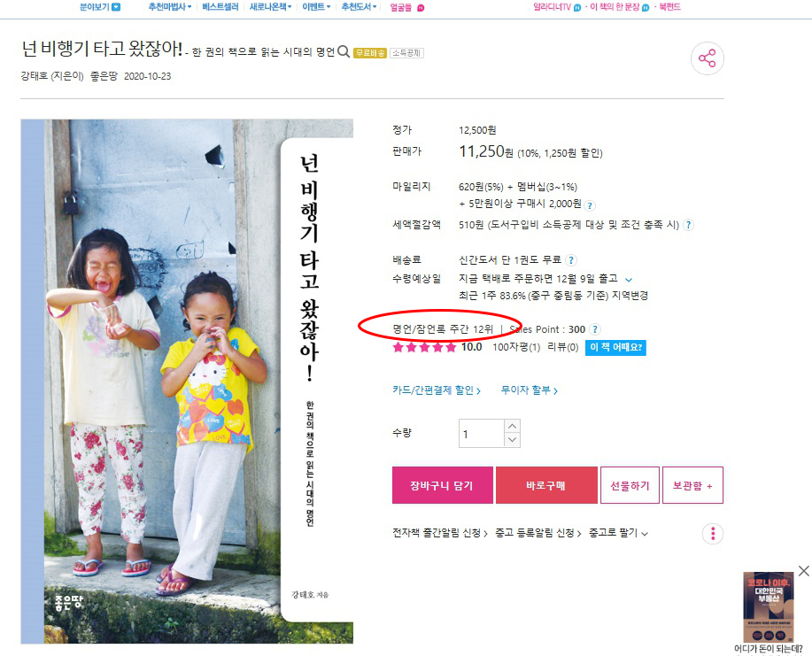Click the 바로구매 button
Screen dimensions: 812x656
(546, 485)
